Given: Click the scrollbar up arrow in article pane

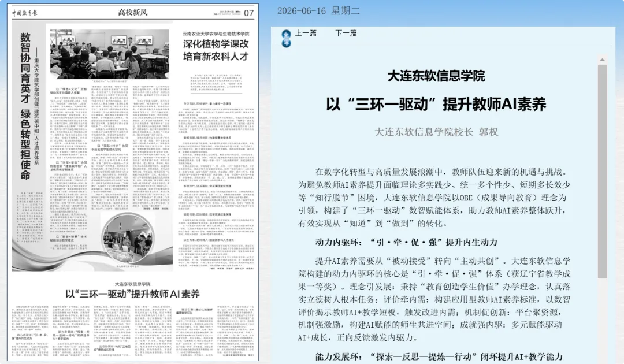Looking at the screenshot, I should (x=602, y=60).
